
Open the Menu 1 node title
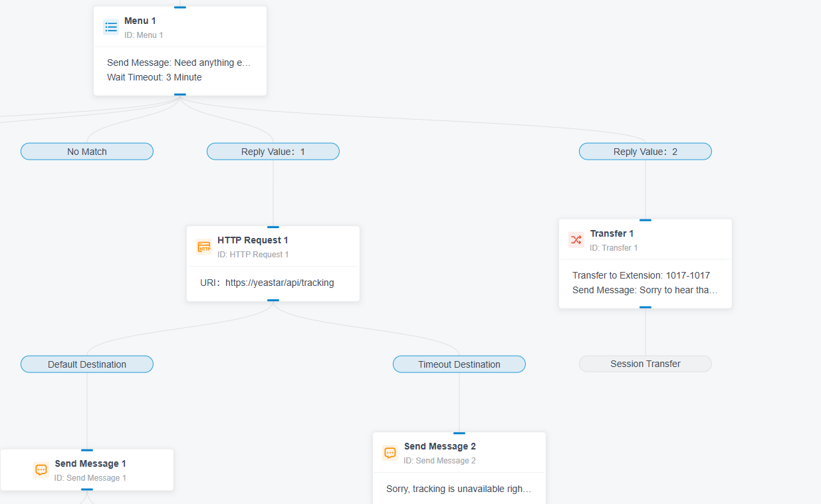[x=140, y=21]
